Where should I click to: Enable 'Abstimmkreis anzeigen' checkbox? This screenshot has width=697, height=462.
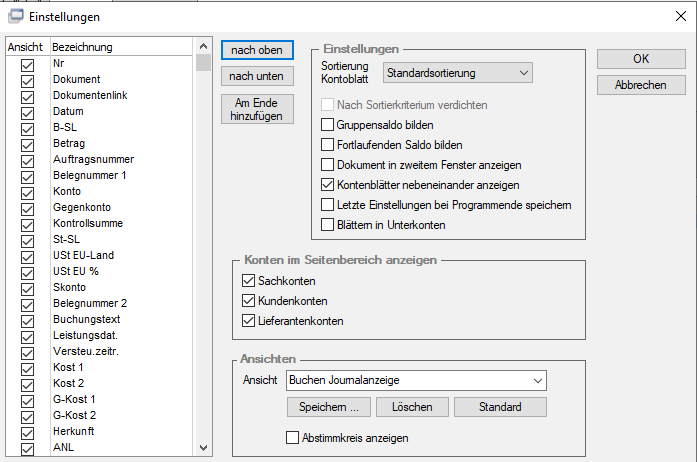292,438
